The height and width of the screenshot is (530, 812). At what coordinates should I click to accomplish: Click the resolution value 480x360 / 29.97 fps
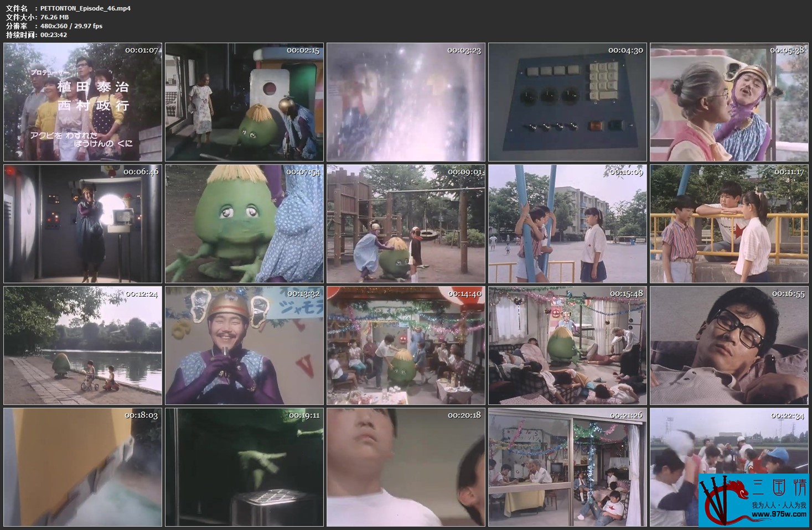tap(71, 26)
